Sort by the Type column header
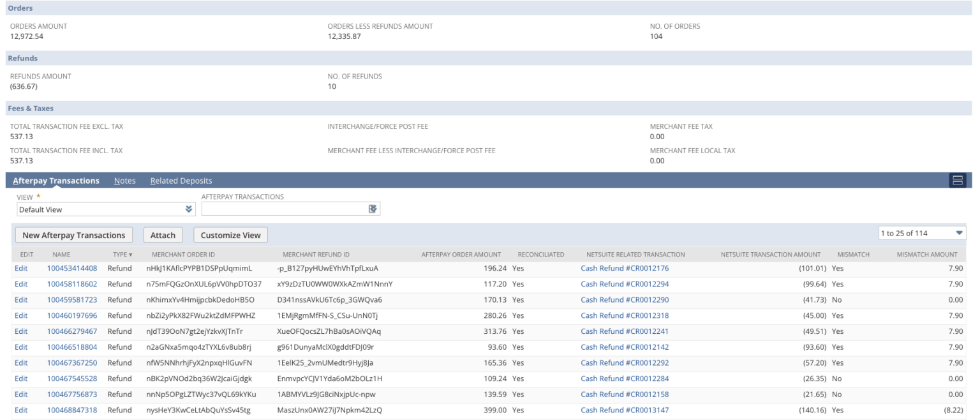The height and width of the screenshot is (420, 980). click(x=122, y=255)
